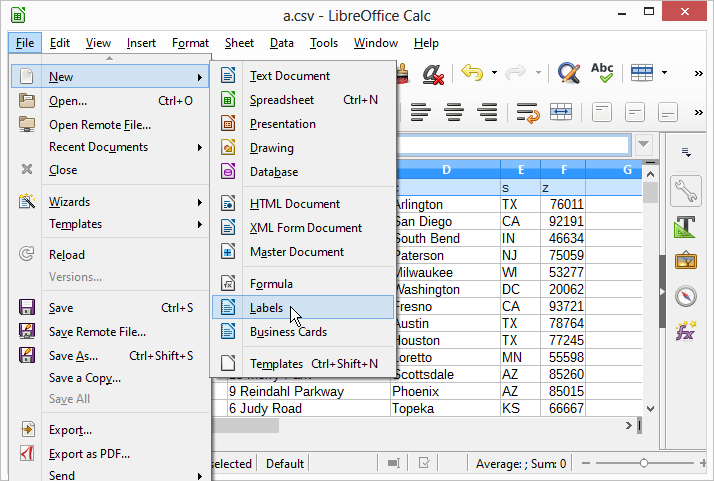Expand table icon dropdown arrow
The width and height of the screenshot is (714, 481).
(664, 72)
